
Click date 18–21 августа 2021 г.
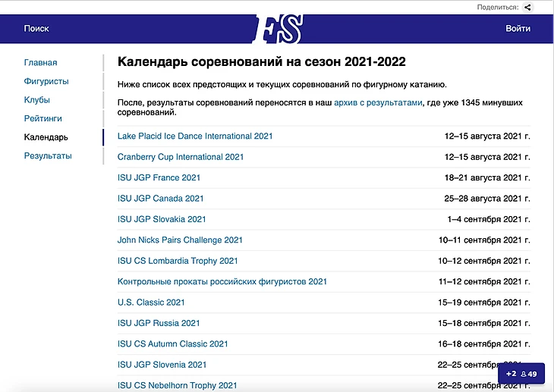click(487, 177)
